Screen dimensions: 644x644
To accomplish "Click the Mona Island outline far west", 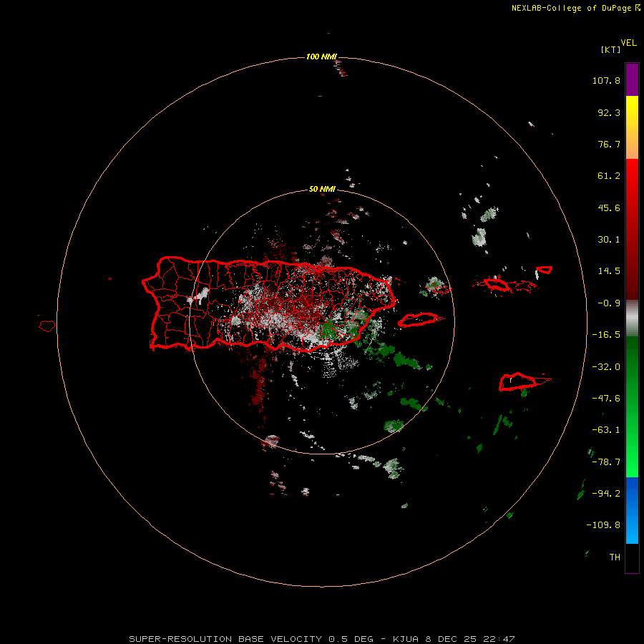I will (x=47, y=326).
